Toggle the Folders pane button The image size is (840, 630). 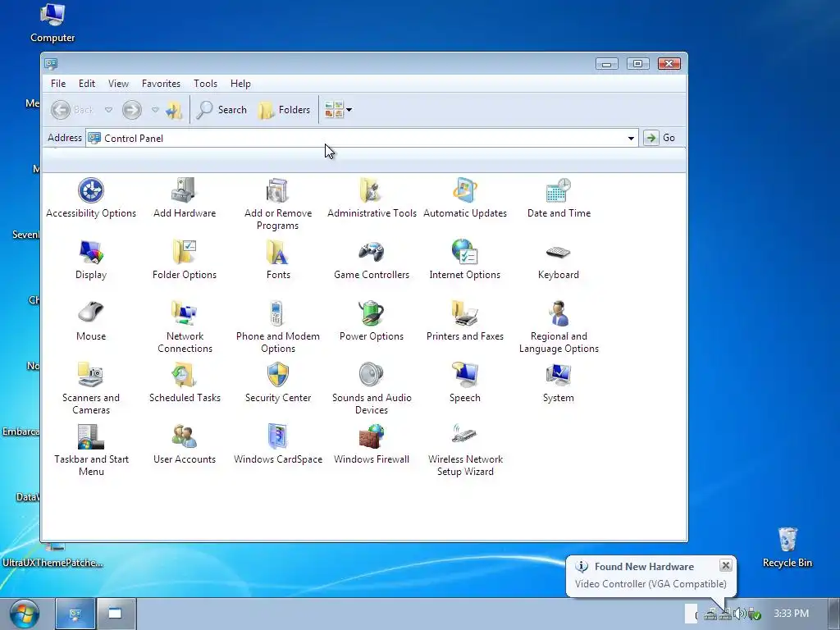(x=285, y=110)
